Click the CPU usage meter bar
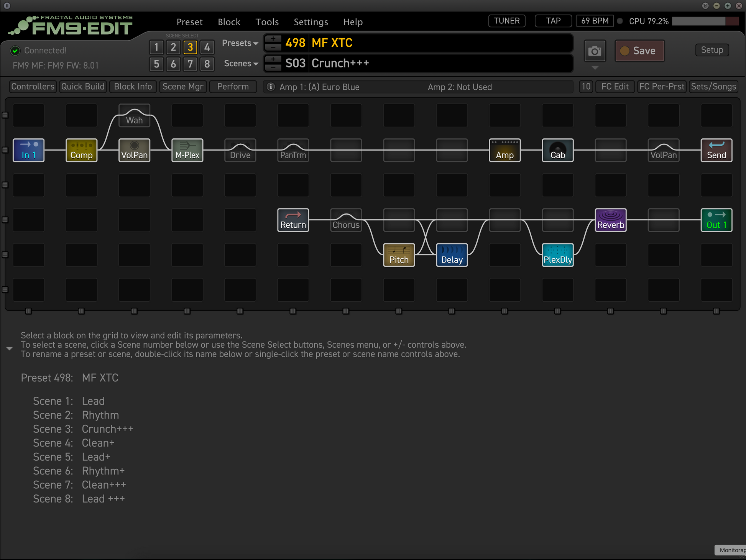The image size is (746, 560). [705, 21]
